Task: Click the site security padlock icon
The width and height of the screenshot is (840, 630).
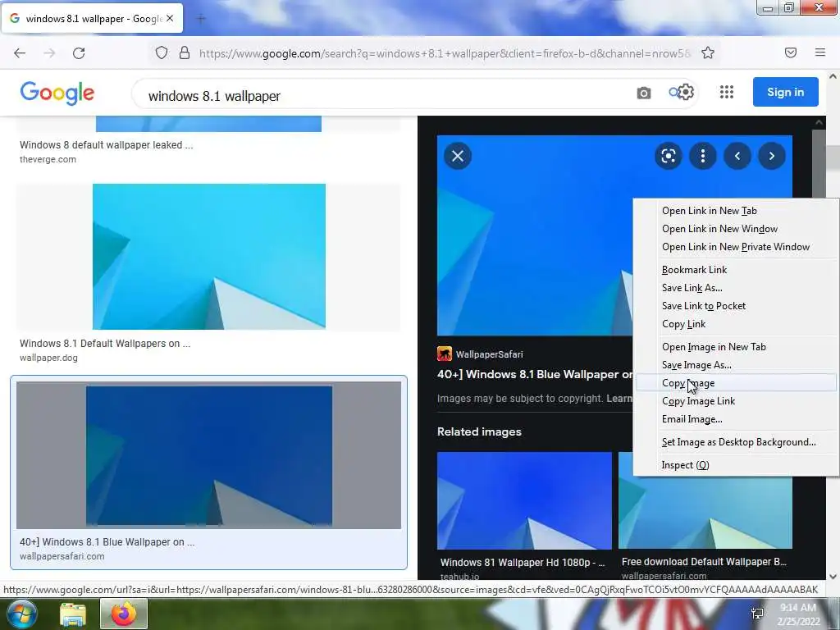Action: (185, 52)
